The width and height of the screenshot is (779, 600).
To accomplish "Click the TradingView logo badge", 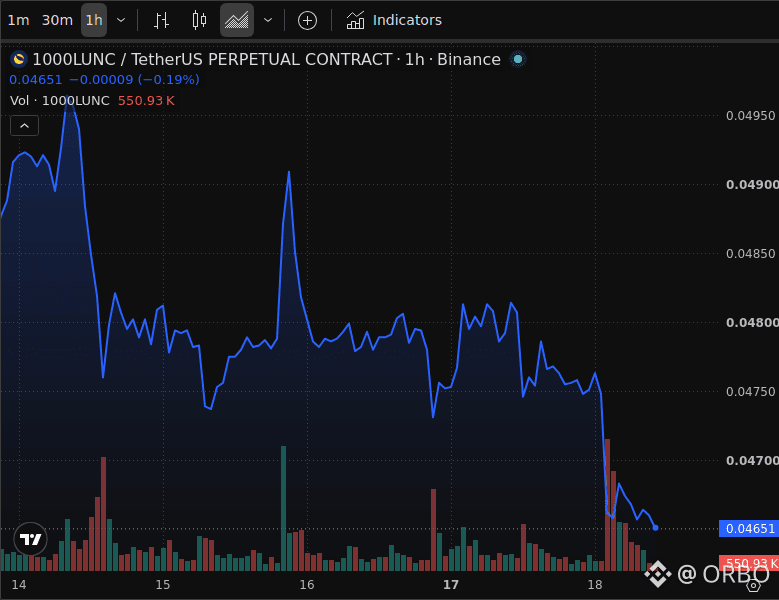I will (30, 539).
